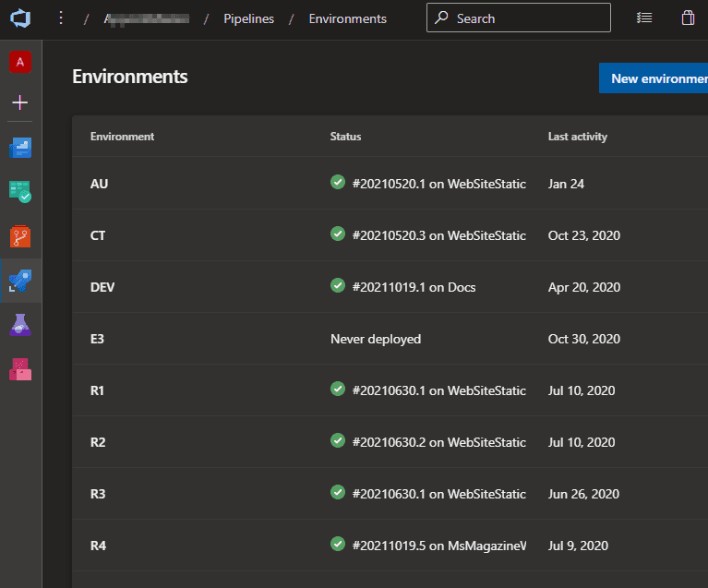Screen dimensions: 708x588
Task: Open the AU environment row
Action: [x=99, y=184]
